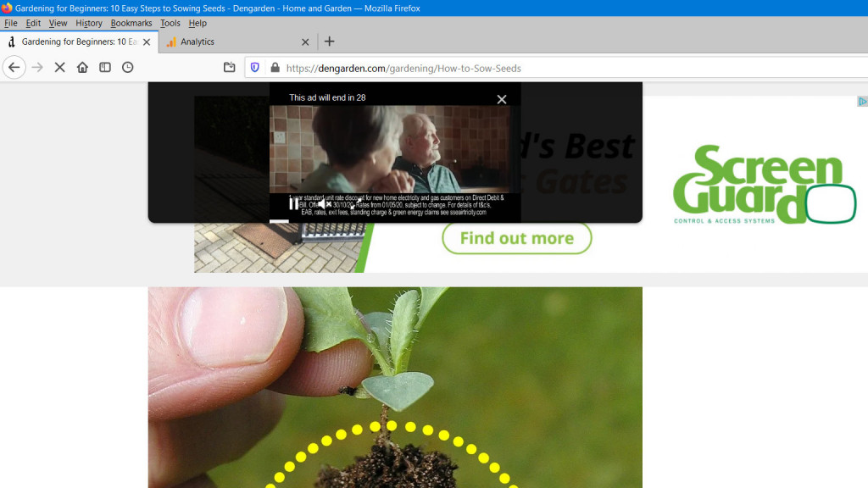868x488 pixels.
Task: Open a new tab with plus button
Action: (330, 42)
